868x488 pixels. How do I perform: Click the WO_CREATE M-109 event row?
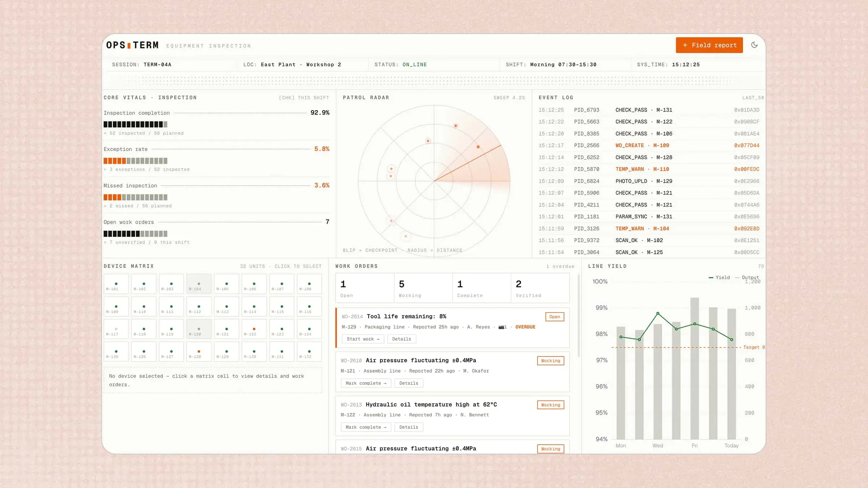649,146
